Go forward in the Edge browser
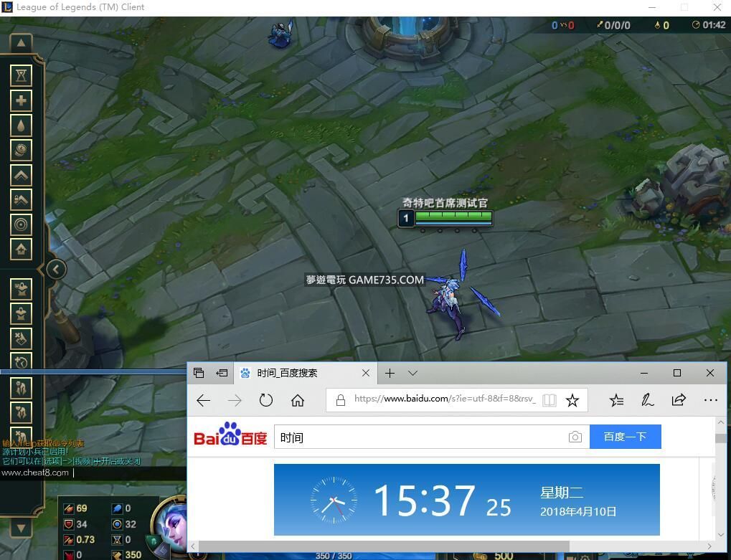This screenshot has width=731, height=560. point(235,400)
